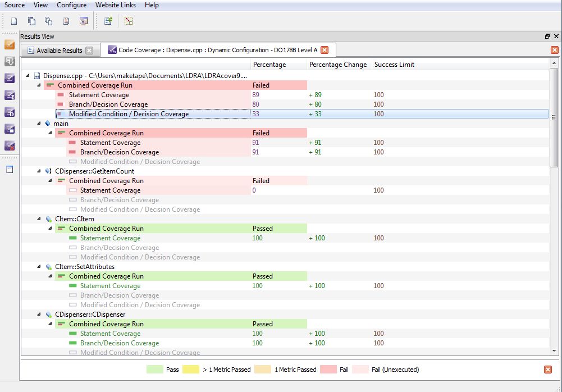The width and height of the screenshot is (562, 392).
Task: Click the blank page icon in the top toolbar
Action: point(14,21)
